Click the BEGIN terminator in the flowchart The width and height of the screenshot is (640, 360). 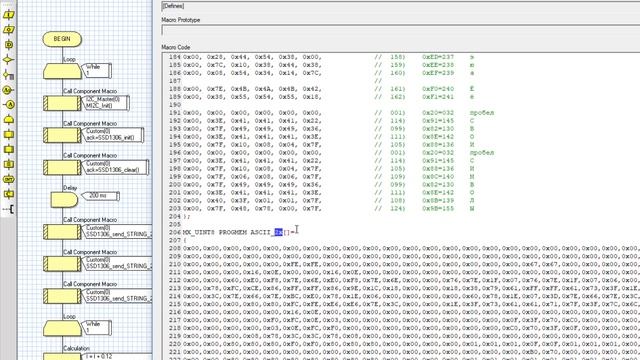point(62,39)
